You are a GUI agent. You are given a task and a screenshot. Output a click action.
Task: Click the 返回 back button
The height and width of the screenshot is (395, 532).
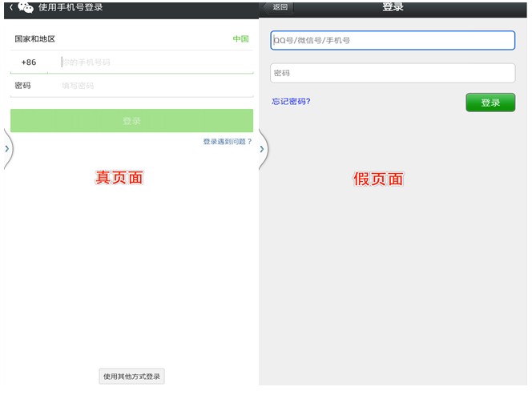coord(280,7)
